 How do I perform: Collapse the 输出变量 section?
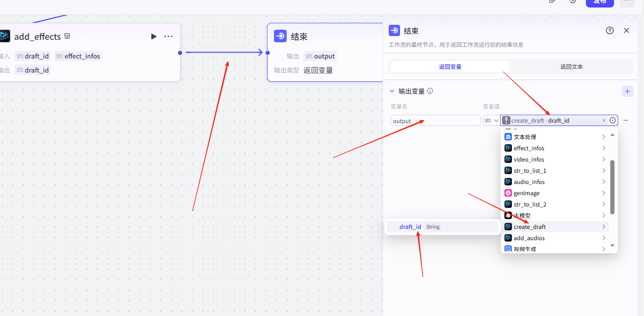pos(392,91)
